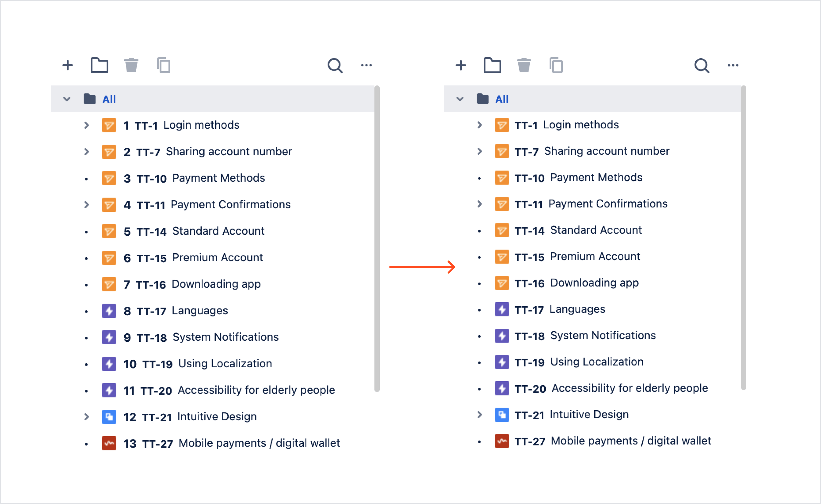Collapse the All folder in the left panel
Image resolution: width=821 pixels, height=504 pixels.
(x=67, y=99)
